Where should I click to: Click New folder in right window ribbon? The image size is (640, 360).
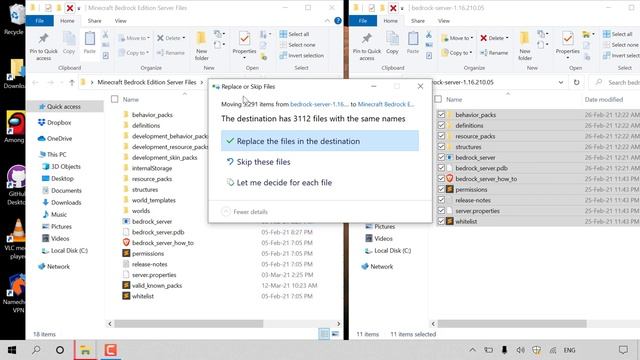tap(524, 46)
